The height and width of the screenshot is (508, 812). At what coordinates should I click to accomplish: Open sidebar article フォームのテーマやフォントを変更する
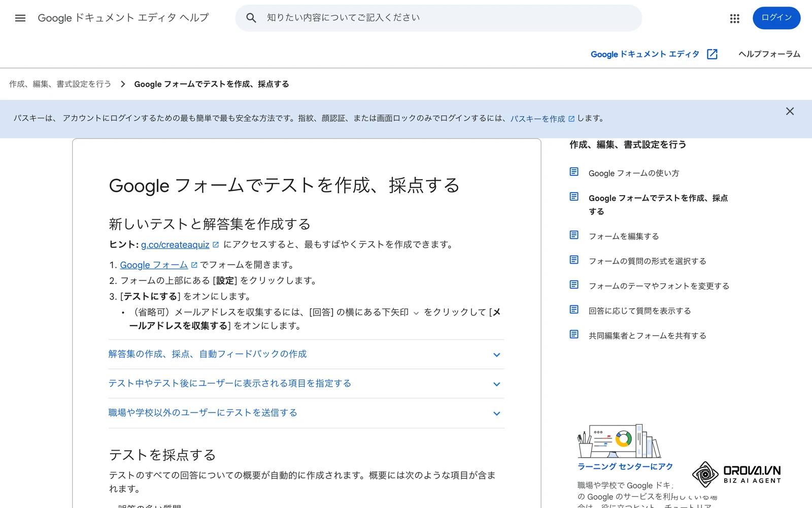coord(659,286)
